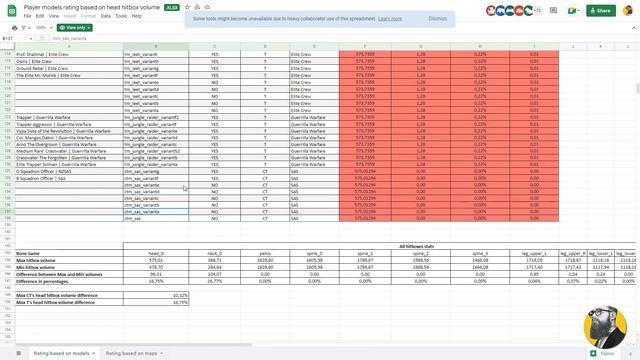The width and height of the screenshot is (640, 360).
Task: Open side panel with the bottom-right arrow
Action: [631, 353]
